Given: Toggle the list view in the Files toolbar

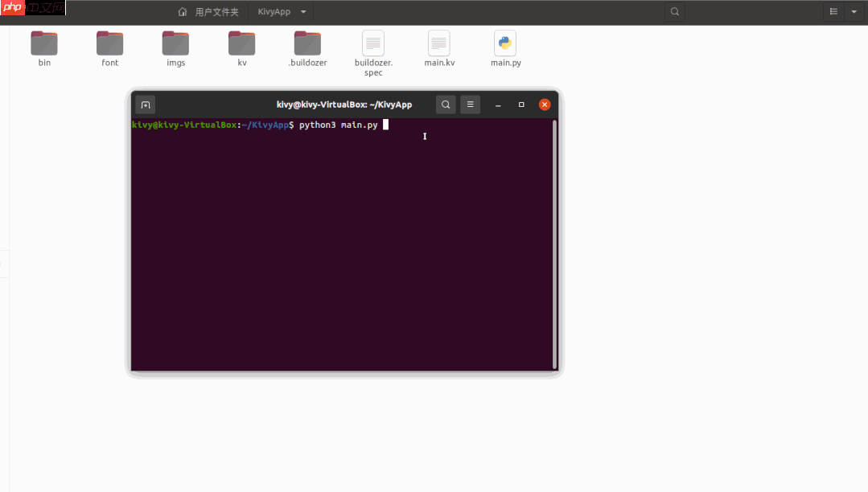Looking at the screenshot, I should [x=835, y=12].
